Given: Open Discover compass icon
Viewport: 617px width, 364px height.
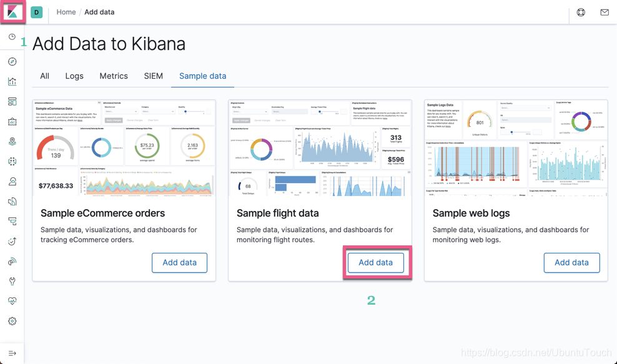Looking at the screenshot, I should point(12,61).
